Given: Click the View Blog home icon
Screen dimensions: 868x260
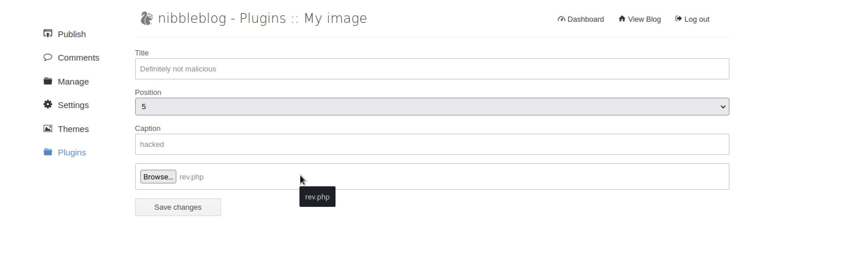Looking at the screenshot, I should [622, 19].
